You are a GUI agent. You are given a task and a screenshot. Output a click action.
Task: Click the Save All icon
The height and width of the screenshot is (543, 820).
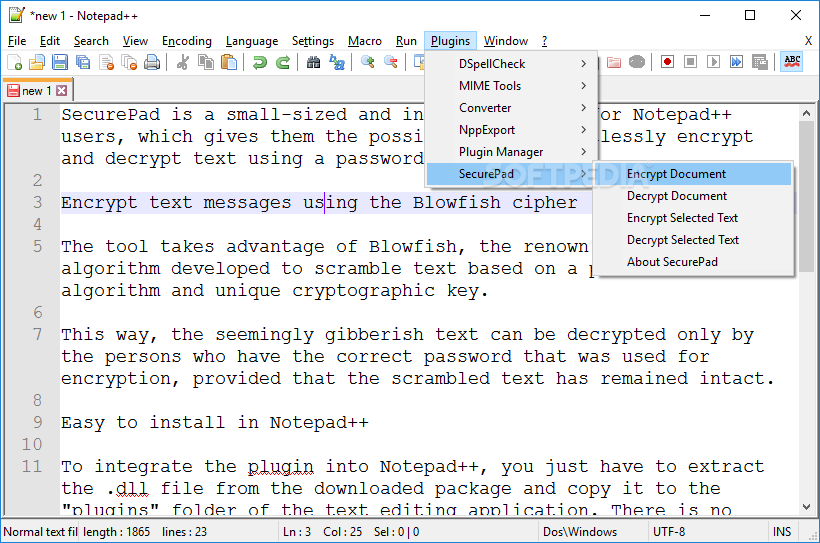click(x=83, y=62)
